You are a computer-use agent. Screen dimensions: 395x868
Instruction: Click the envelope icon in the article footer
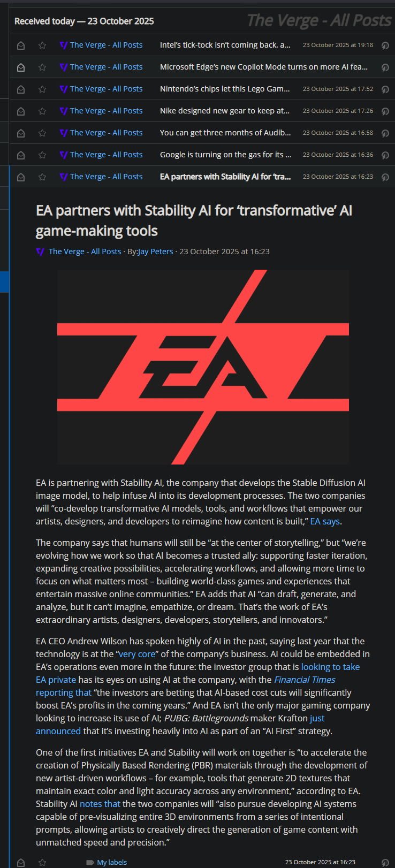[21, 863]
